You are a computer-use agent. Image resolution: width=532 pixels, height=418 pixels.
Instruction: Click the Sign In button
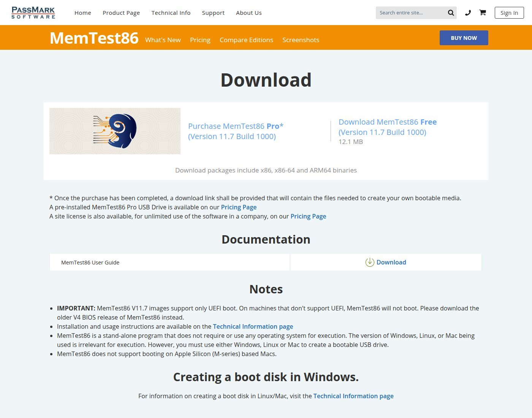pos(509,13)
